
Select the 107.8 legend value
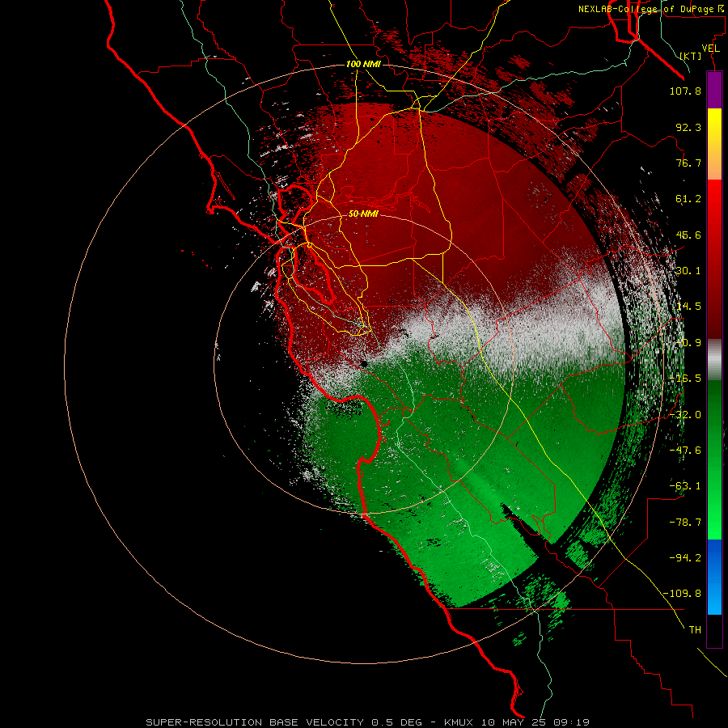(685, 91)
